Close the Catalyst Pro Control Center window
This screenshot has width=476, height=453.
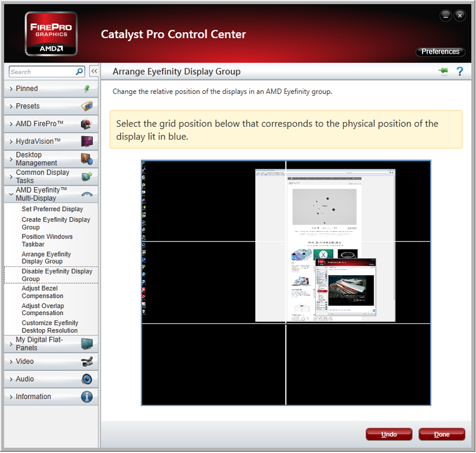pos(459,15)
